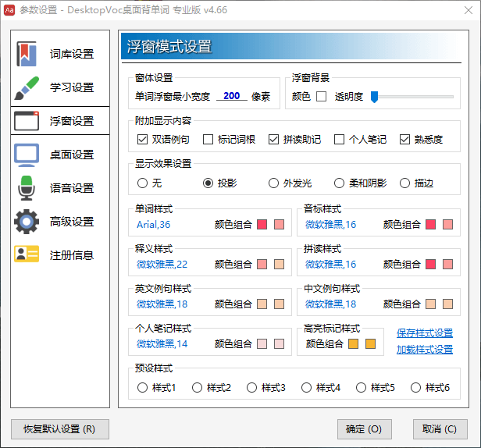The height and width of the screenshot is (448, 481).
Task: Click the 浮窗背景 white color box
Action: pyautogui.click(x=321, y=96)
